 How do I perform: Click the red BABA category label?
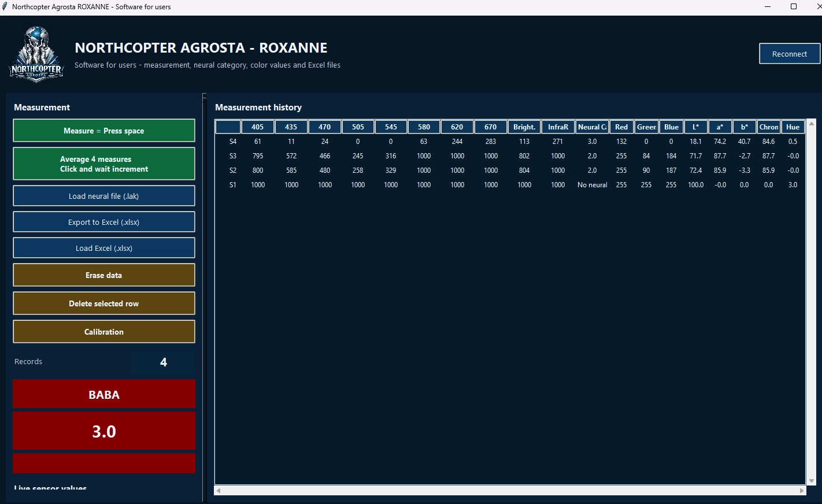coord(104,395)
